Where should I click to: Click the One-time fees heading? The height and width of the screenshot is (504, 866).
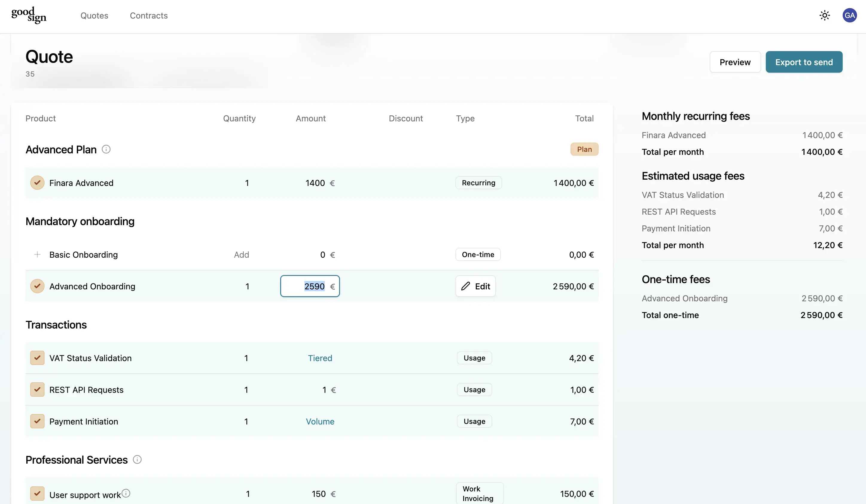[676, 279]
